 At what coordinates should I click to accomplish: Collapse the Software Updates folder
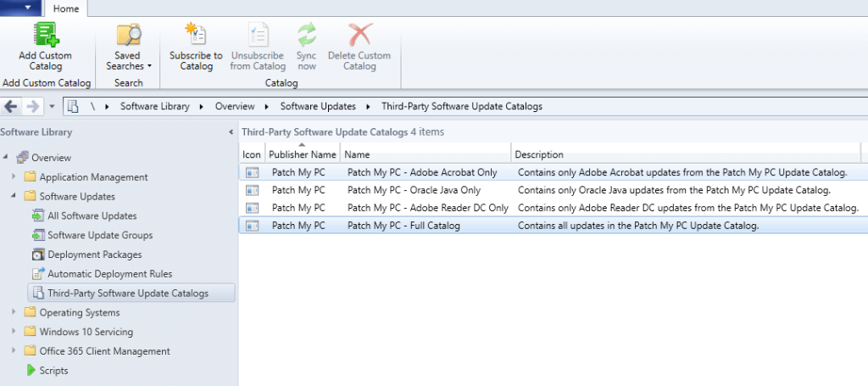tap(14, 197)
